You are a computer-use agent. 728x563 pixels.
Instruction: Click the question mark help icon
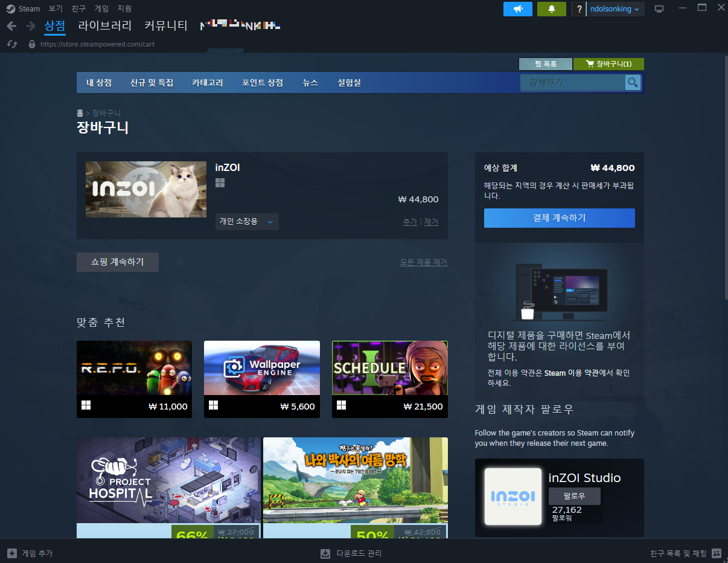coord(578,9)
